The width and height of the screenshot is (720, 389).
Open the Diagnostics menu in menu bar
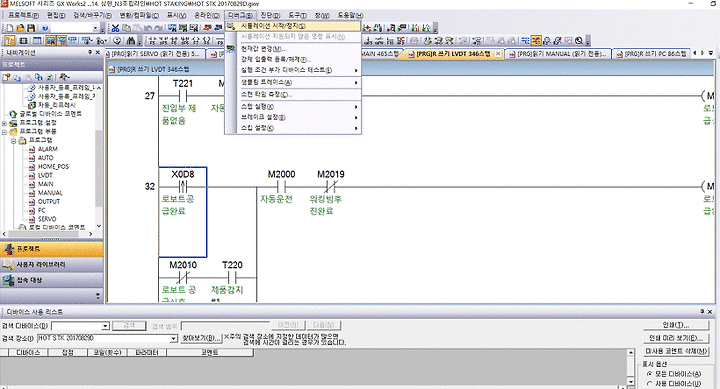[270, 15]
